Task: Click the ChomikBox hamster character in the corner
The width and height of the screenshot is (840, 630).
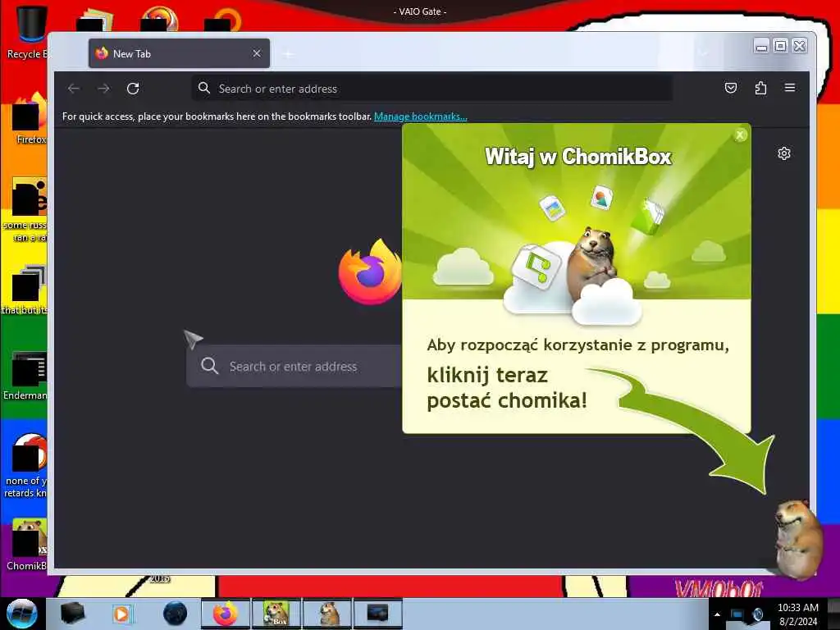Action: click(798, 540)
